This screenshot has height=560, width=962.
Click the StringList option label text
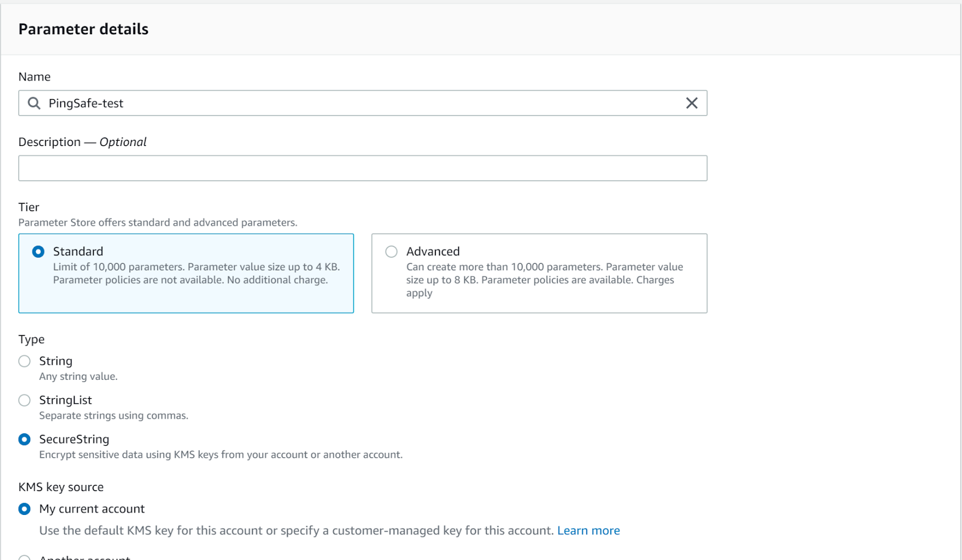[x=66, y=400]
